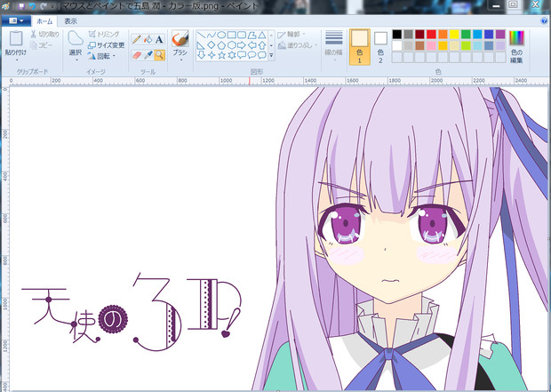Choose the yellow color swatch
The width and height of the screenshot is (551, 392).
click(x=454, y=34)
